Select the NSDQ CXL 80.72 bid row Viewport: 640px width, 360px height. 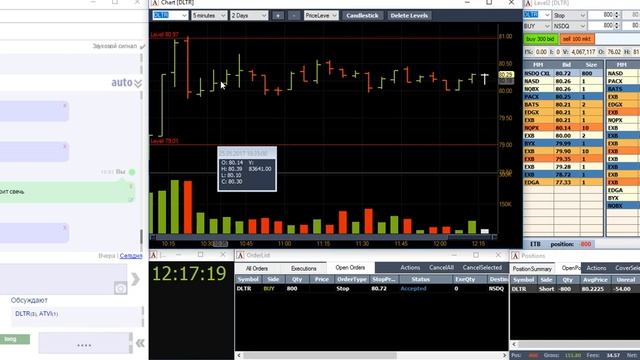click(x=563, y=73)
